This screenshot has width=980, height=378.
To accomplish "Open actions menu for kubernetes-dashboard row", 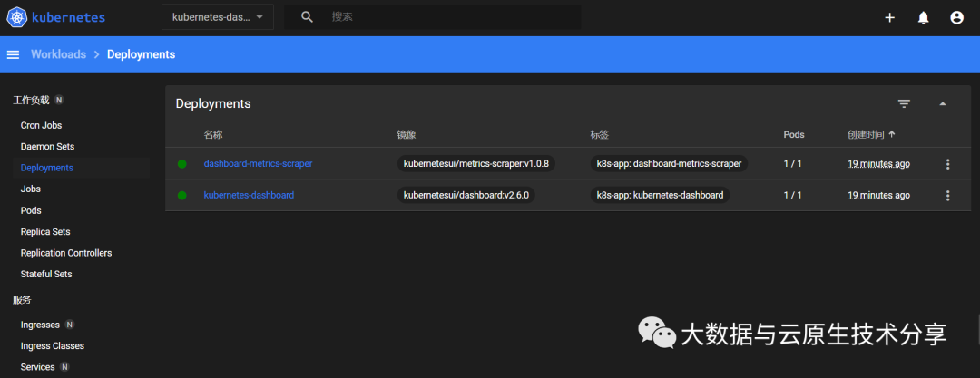I will pyautogui.click(x=947, y=196).
